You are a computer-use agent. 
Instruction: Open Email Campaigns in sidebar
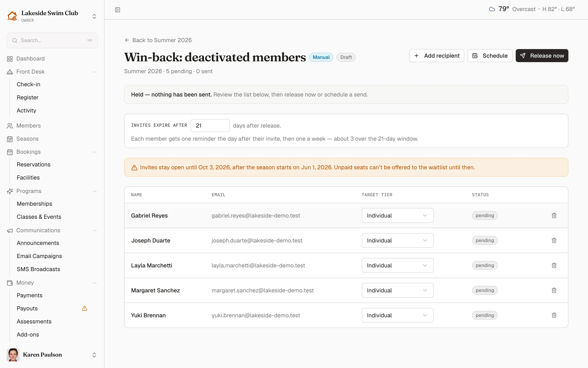(39, 256)
